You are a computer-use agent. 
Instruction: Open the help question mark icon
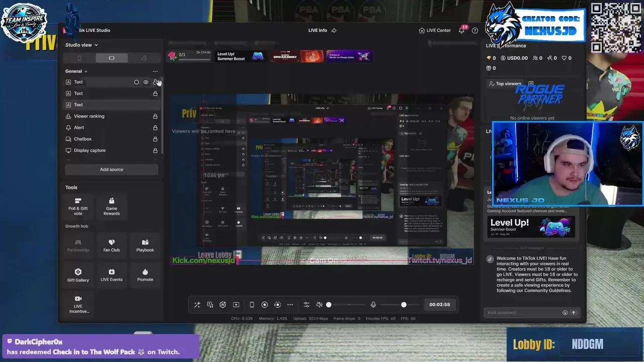475,31
